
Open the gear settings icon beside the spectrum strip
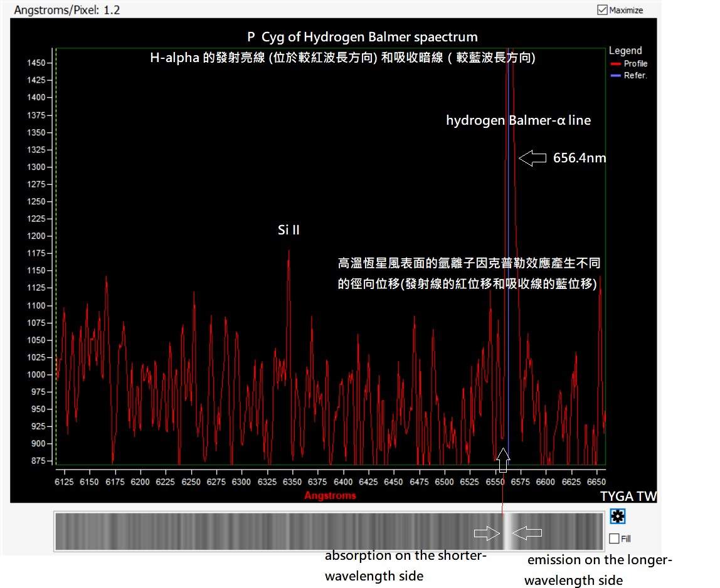(617, 517)
